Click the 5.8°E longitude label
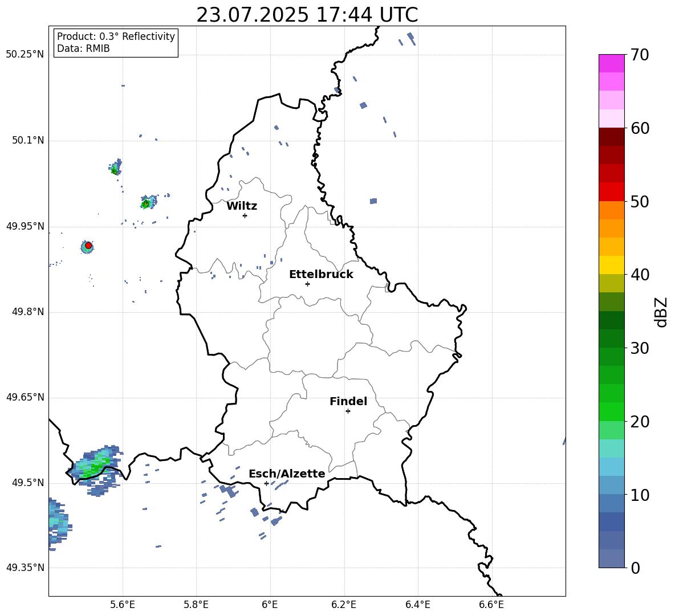Screen dimensions: 675x616 coord(196,605)
